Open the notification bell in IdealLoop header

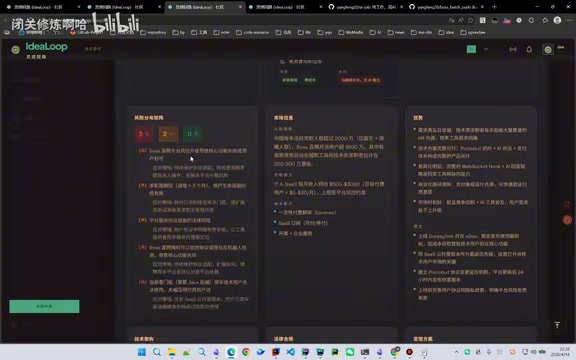pyautogui.click(x=529, y=49)
